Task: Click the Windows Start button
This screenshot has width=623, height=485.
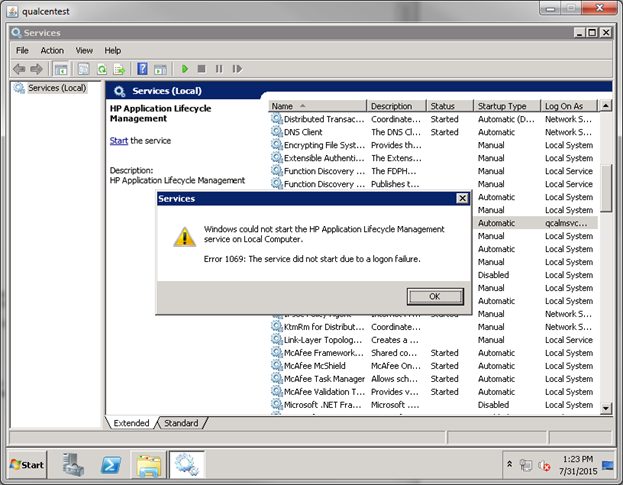Action: point(27,465)
